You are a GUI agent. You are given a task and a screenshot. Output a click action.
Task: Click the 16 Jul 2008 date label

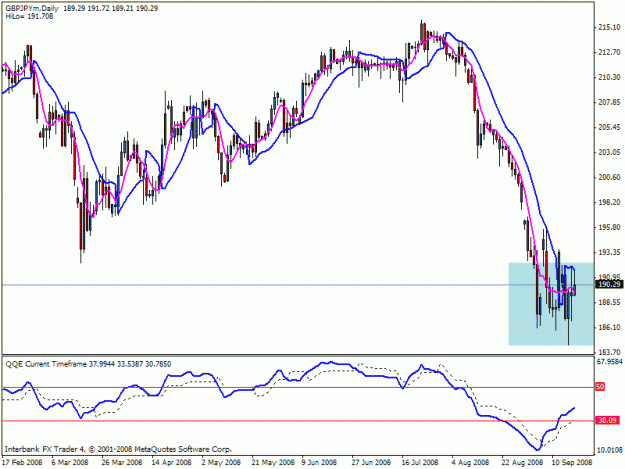pos(420,462)
